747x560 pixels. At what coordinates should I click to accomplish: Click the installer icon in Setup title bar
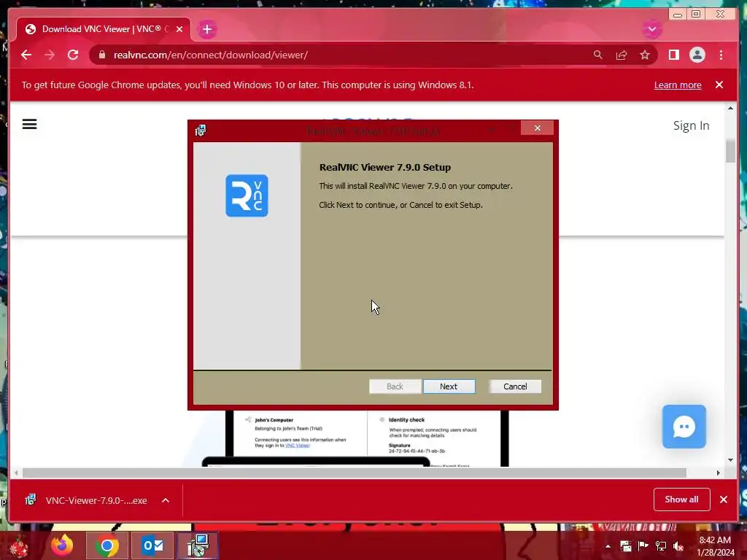click(201, 130)
